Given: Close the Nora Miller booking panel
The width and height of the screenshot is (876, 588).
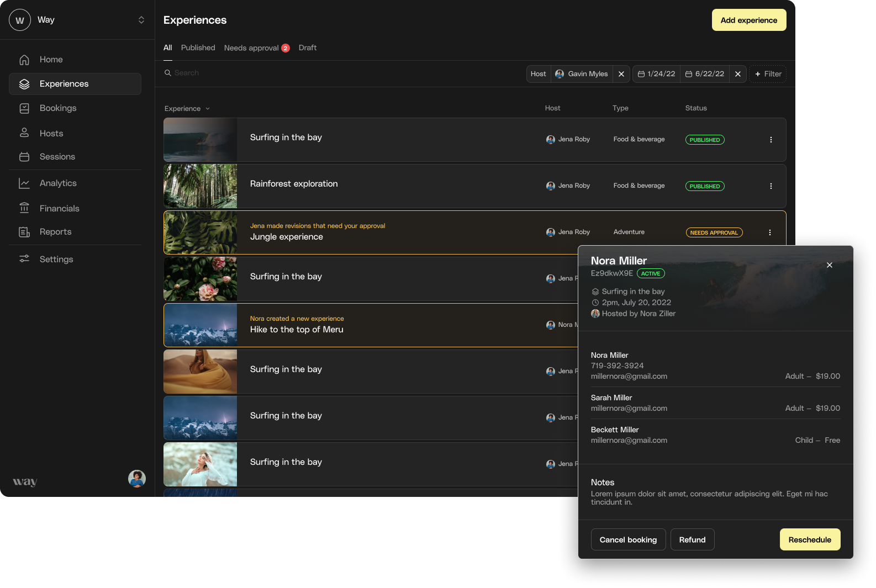Looking at the screenshot, I should [830, 265].
